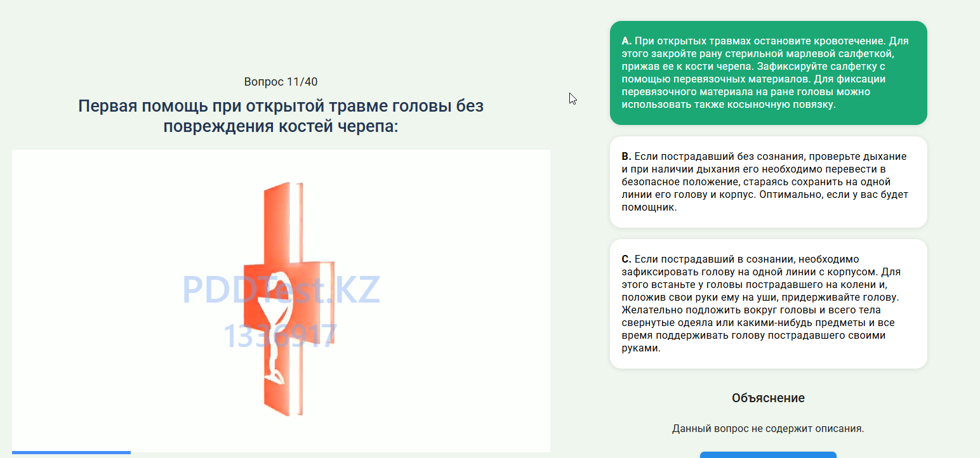
Task: Click the 'Вопрос 11/40' counter text
Action: tap(281, 82)
